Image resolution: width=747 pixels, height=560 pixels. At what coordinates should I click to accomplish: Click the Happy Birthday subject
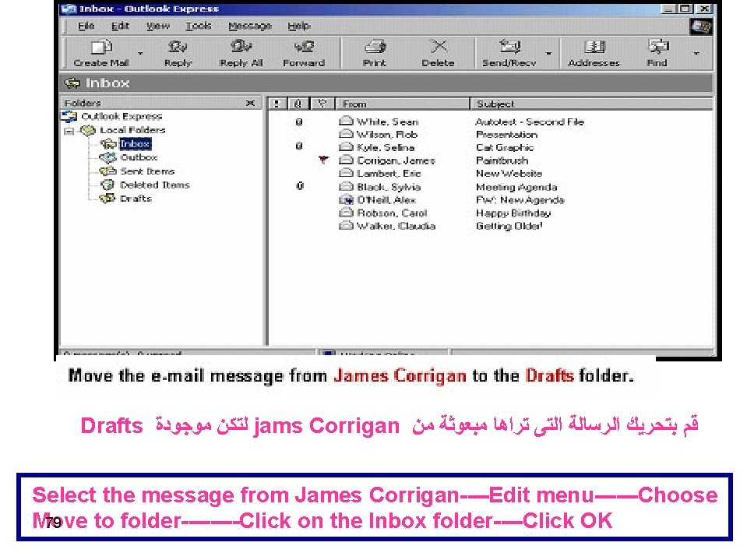click(x=513, y=213)
